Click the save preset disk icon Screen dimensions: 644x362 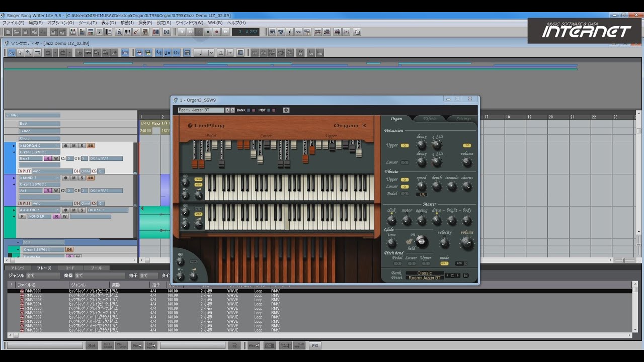tap(465, 276)
